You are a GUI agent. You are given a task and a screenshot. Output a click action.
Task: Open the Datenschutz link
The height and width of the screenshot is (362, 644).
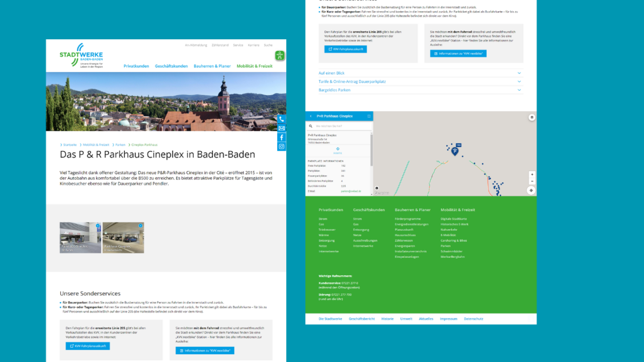click(x=474, y=319)
